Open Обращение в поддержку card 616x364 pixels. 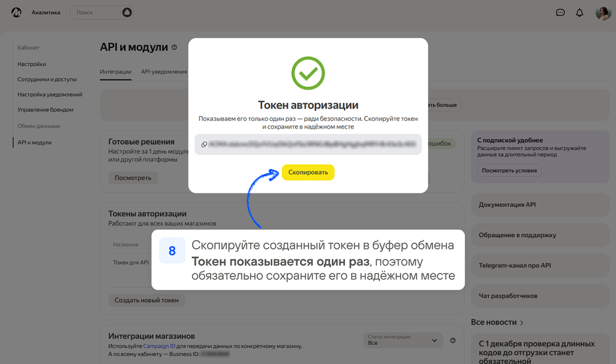tap(540, 235)
